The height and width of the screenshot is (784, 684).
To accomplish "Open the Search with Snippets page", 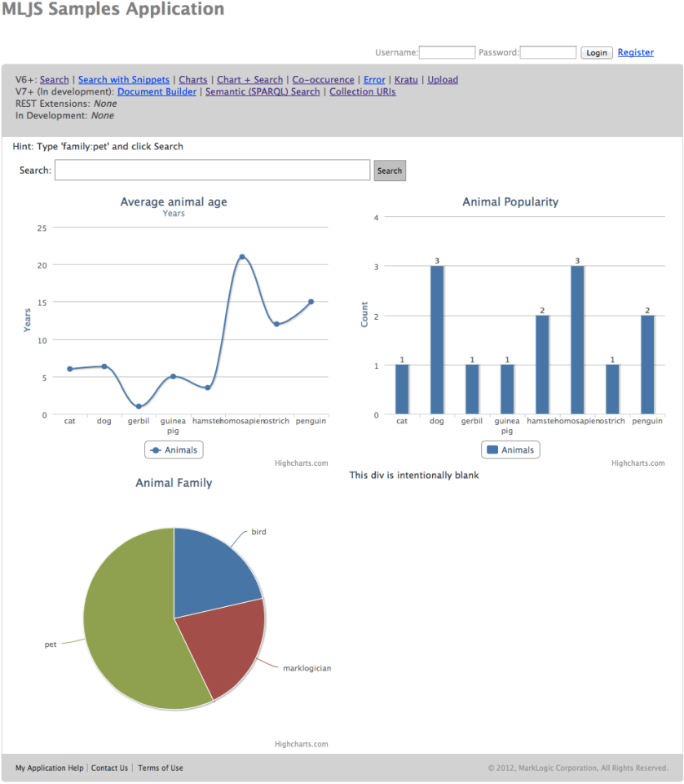I will [123, 79].
